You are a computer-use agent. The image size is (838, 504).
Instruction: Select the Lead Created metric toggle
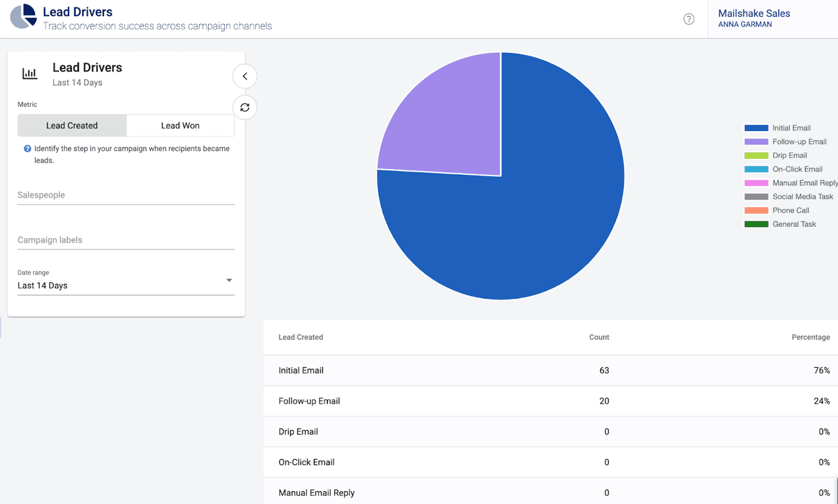71,125
